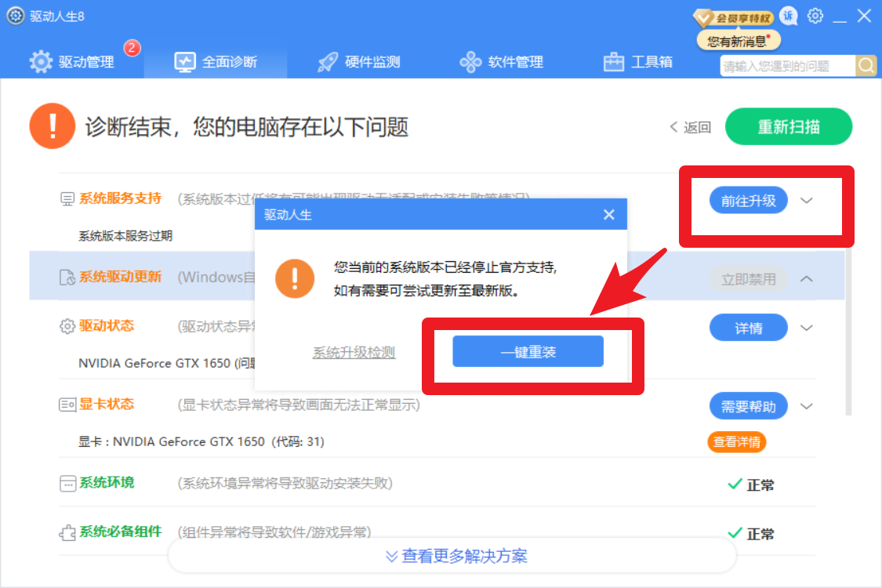Click the orange diagnosis warning icon
The height and width of the screenshot is (588, 882).
pyautogui.click(x=53, y=126)
